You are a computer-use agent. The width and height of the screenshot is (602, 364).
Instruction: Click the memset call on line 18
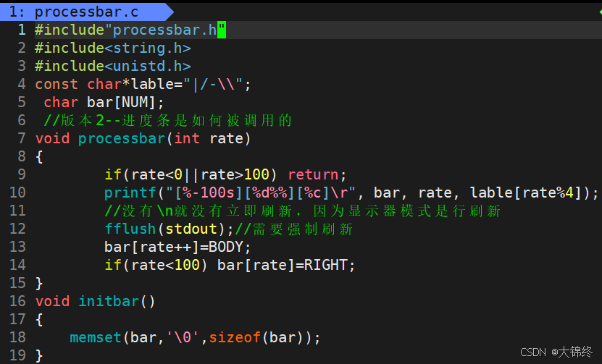(96, 337)
